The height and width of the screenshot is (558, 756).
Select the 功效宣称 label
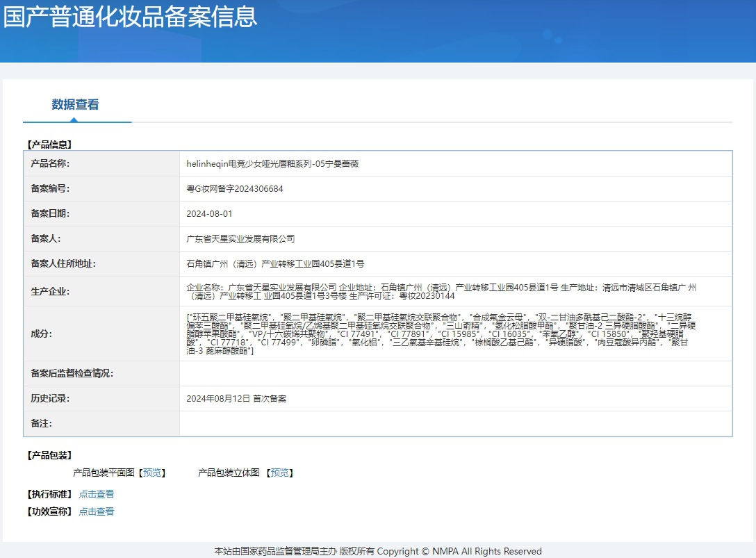click(49, 511)
